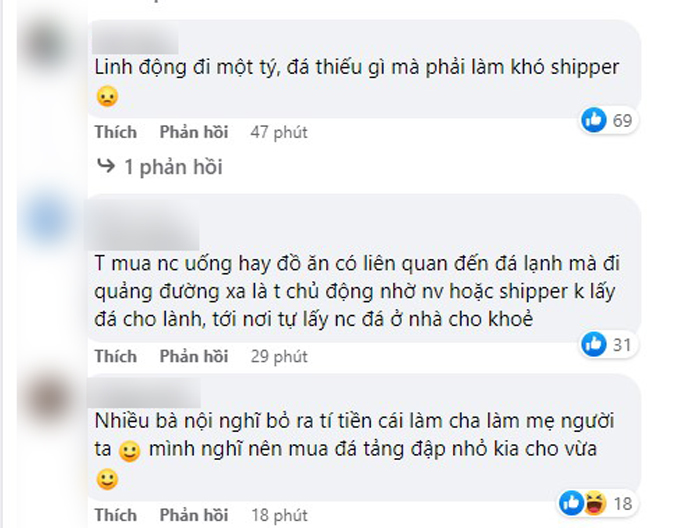Click the sad emoji under the shipper comment
700x528 pixels.
pyautogui.click(x=107, y=97)
